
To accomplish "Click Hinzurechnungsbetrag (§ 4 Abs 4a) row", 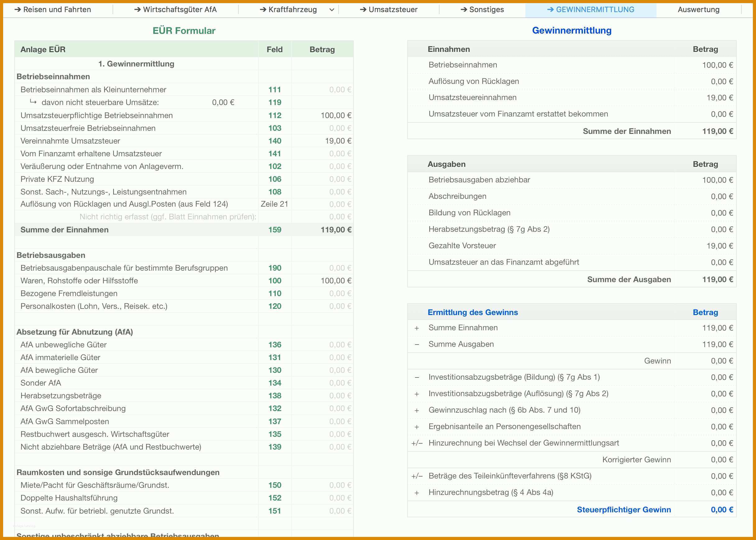I will click(572, 493).
